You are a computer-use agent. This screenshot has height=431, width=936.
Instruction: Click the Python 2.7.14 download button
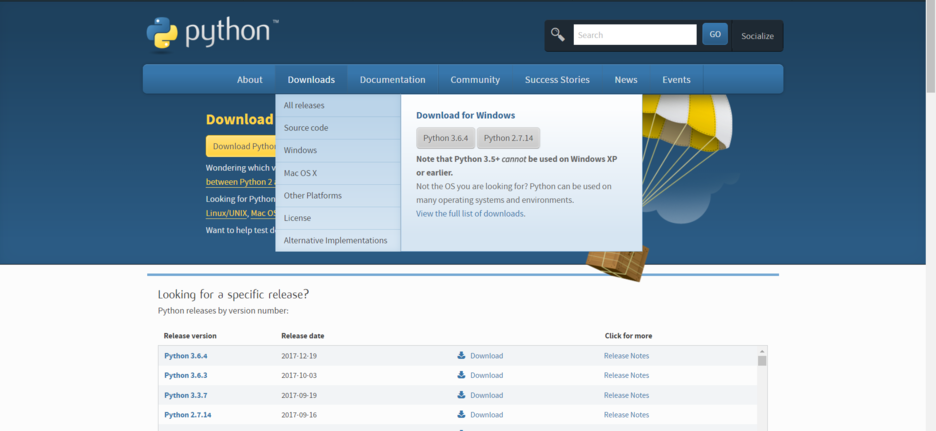509,138
